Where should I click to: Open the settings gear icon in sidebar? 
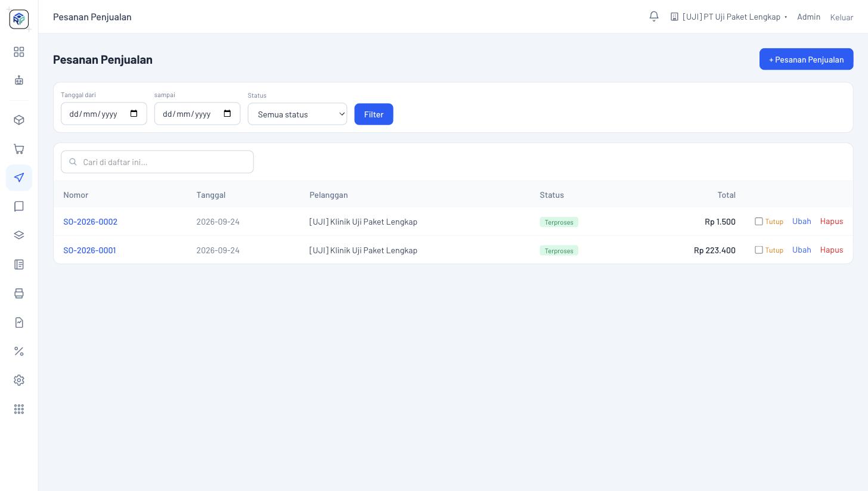(19, 380)
